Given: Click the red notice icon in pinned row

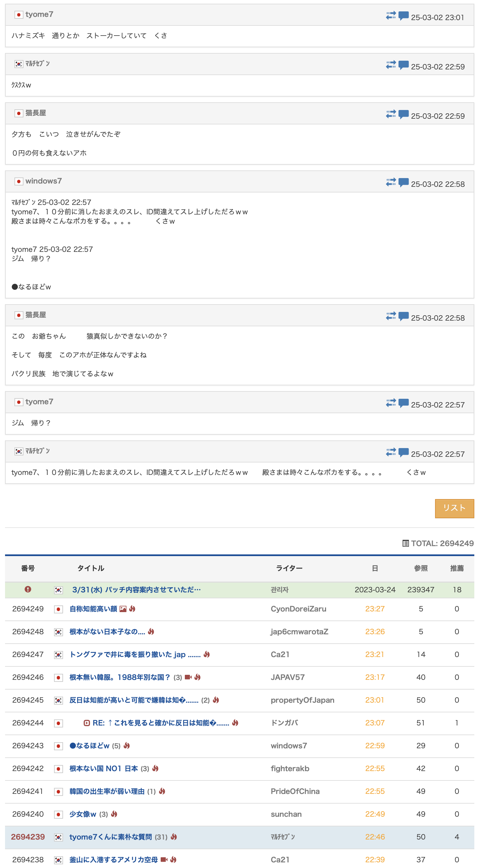Looking at the screenshot, I should pos(28,589).
